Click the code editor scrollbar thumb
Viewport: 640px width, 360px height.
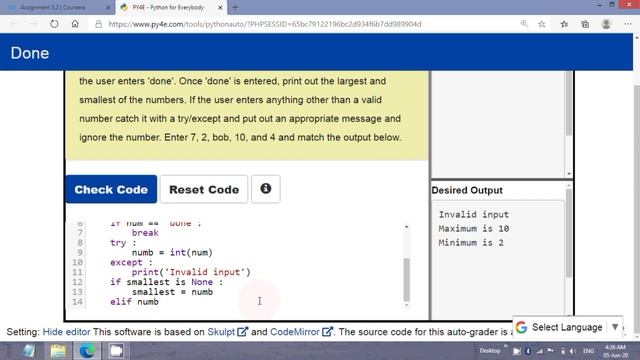(x=407, y=280)
